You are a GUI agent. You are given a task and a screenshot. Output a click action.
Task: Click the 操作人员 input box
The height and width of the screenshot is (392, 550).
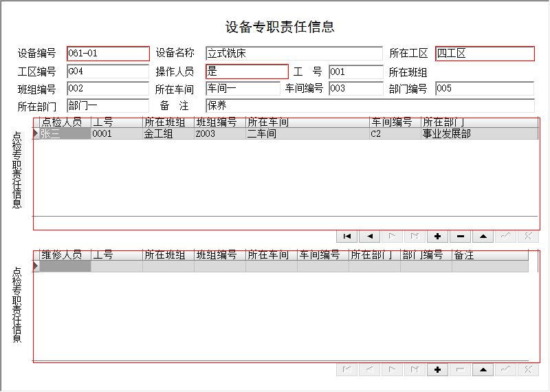click(247, 72)
